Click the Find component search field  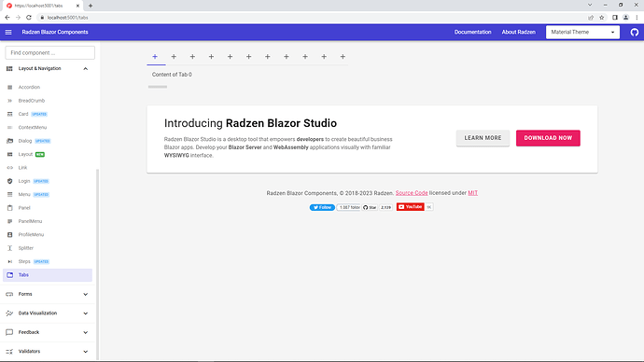click(x=50, y=52)
